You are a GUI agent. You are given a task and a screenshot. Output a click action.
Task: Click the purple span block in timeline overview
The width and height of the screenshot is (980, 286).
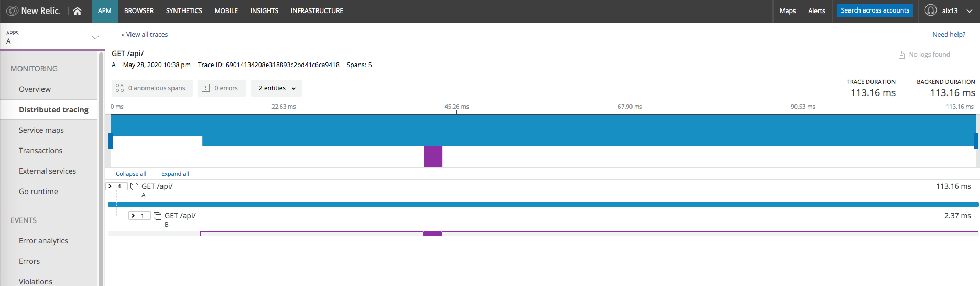click(x=433, y=157)
